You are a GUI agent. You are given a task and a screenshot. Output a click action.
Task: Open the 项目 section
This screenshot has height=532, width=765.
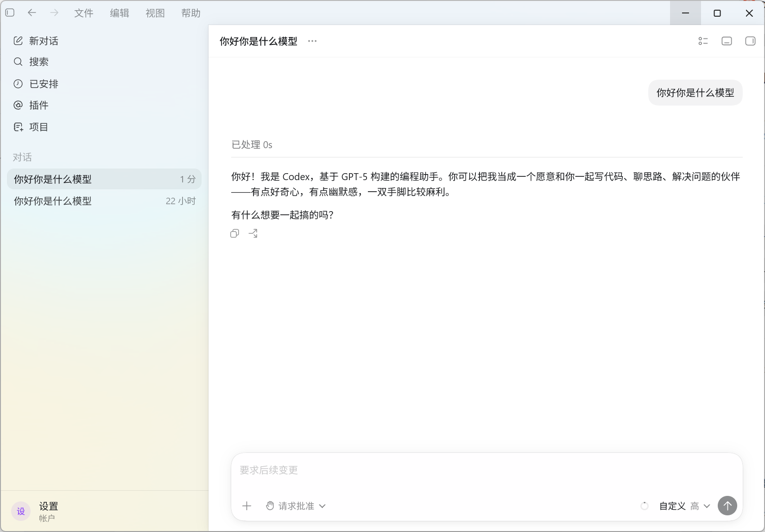[104, 127]
